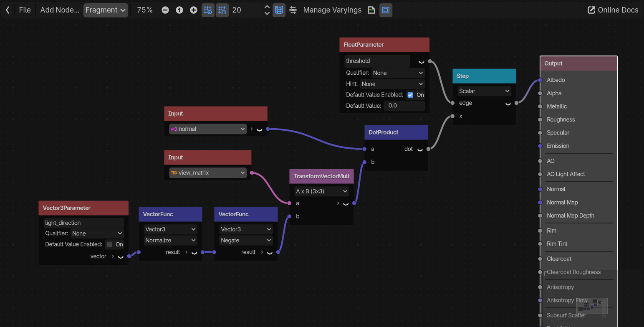Image resolution: width=644 pixels, height=327 pixels.
Task: Open the Fragment shader mode dropdown
Action: pos(106,10)
